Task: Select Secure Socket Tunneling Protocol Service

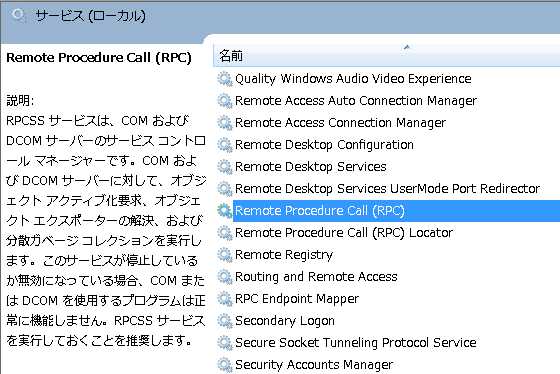Action: click(356, 343)
